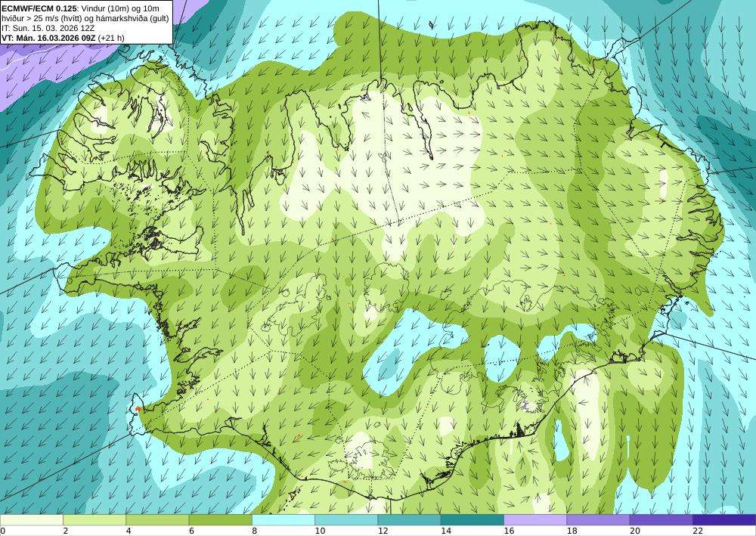Screen dimensions: 756x536
Task: Select the light green 2–4 m/s legend swatch
Action: tap(94, 520)
